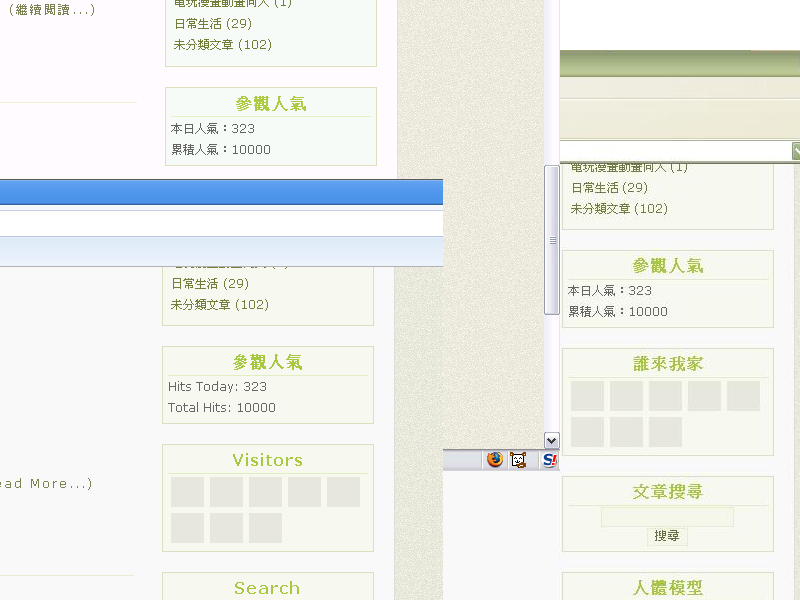The height and width of the screenshot is (600, 800).
Task: Click the vertical scrollbar thumb
Action: click(x=552, y=240)
